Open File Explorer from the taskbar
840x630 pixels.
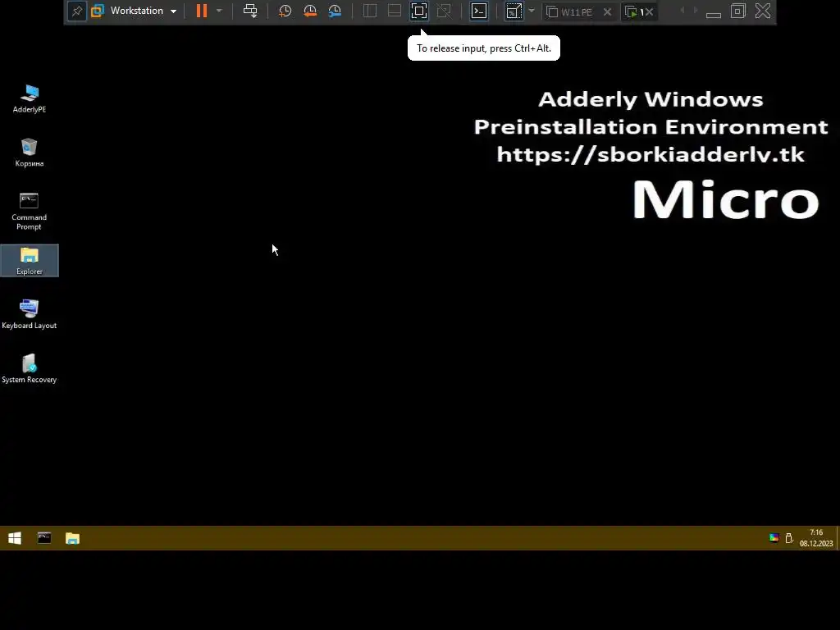[72, 538]
